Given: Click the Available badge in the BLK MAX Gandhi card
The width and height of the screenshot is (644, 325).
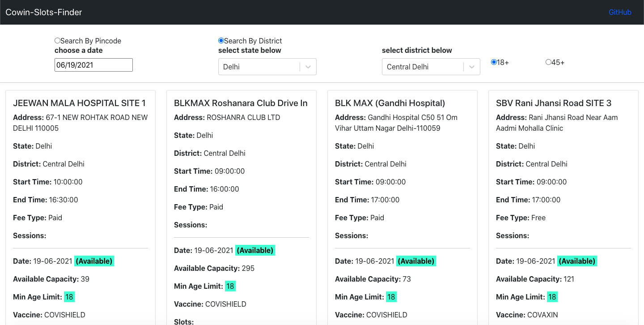Looking at the screenshot, I should click(x=416, y=261).
